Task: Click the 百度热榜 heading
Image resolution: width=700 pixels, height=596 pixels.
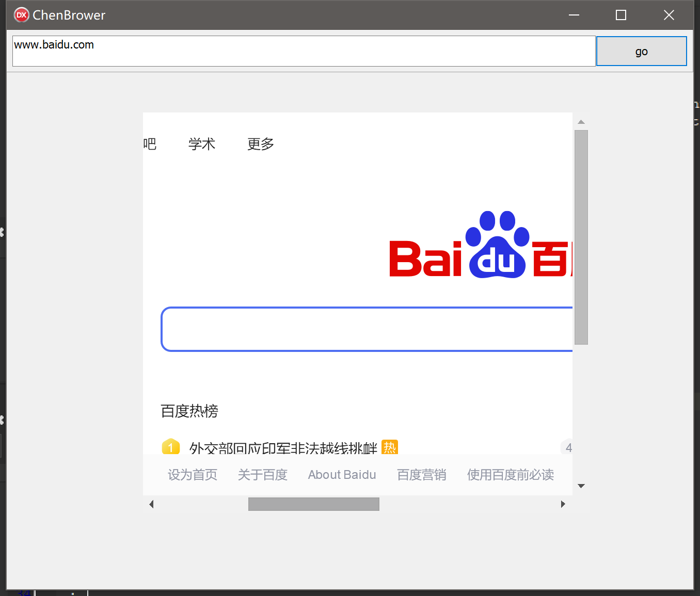Action: pos(189,411)
